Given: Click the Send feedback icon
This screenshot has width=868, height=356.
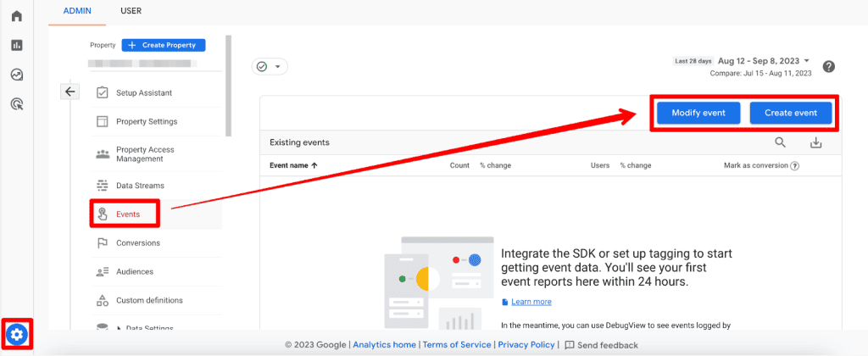Looking at the screenshot, I should 569,345.
